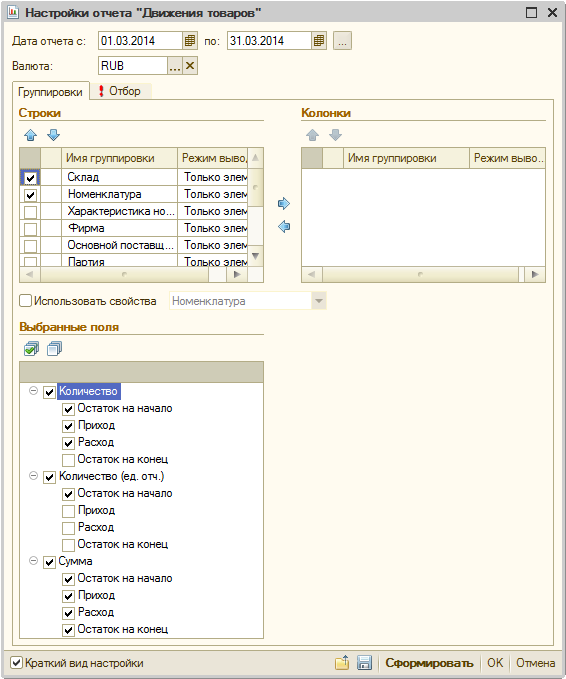Switch to the Отбор tab
566x679 pixels.
121,91
